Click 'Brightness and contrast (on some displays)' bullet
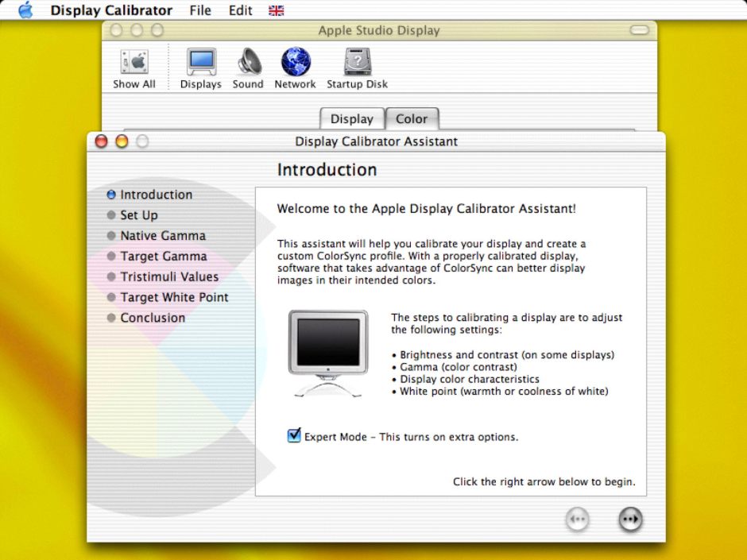 [503, 355]
